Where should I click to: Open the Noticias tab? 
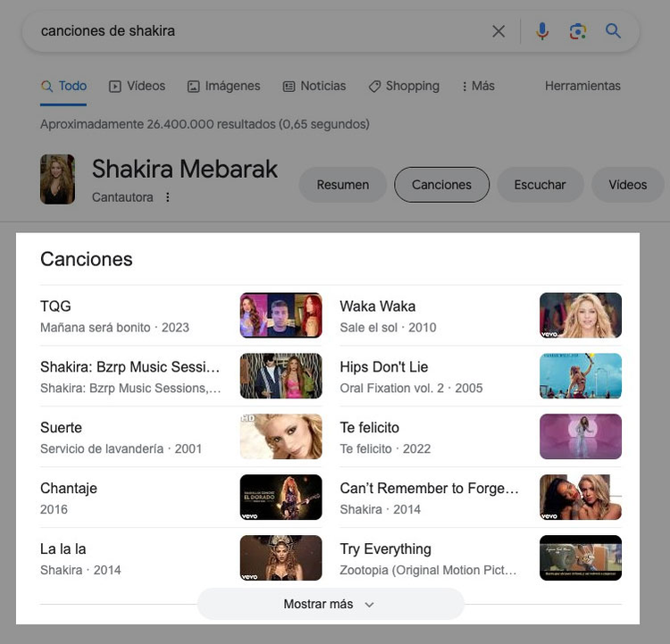(x=314, y=87)
